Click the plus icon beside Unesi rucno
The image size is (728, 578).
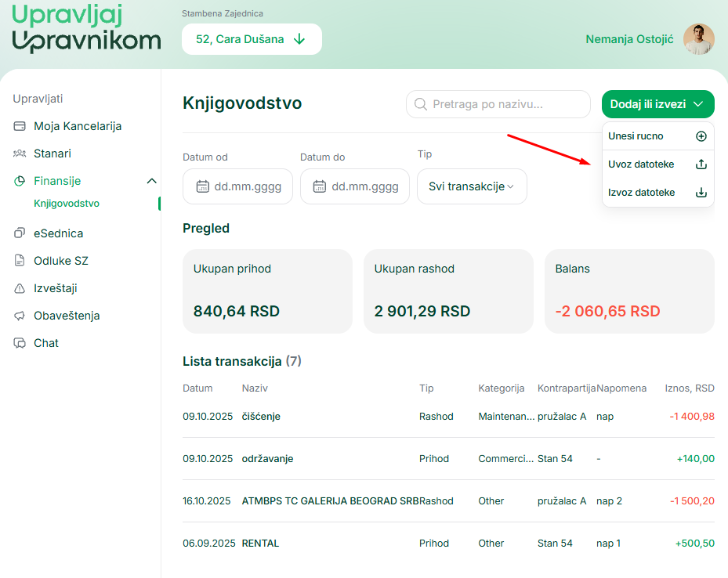coord(701,135)
